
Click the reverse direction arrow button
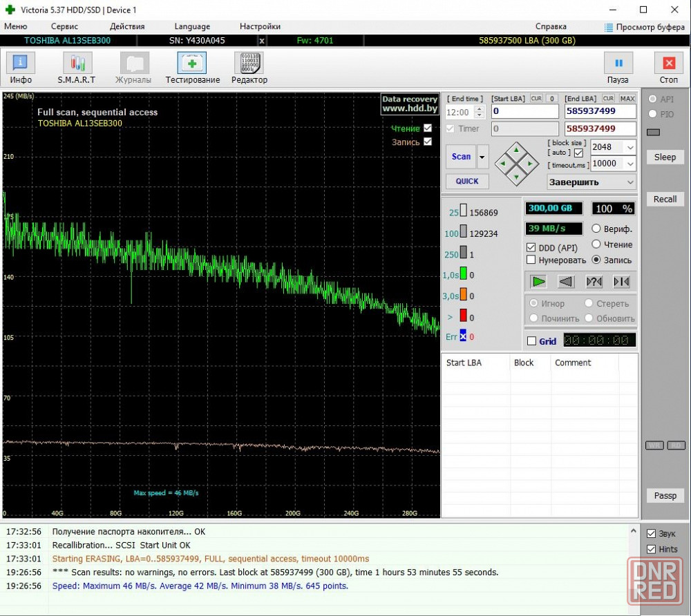[x=566, y=281]
